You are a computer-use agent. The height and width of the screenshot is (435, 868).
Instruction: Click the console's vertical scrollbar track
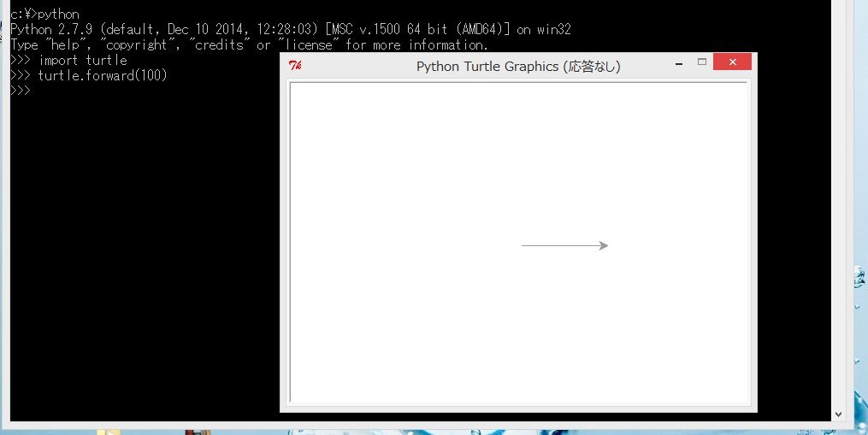[838, 214]
